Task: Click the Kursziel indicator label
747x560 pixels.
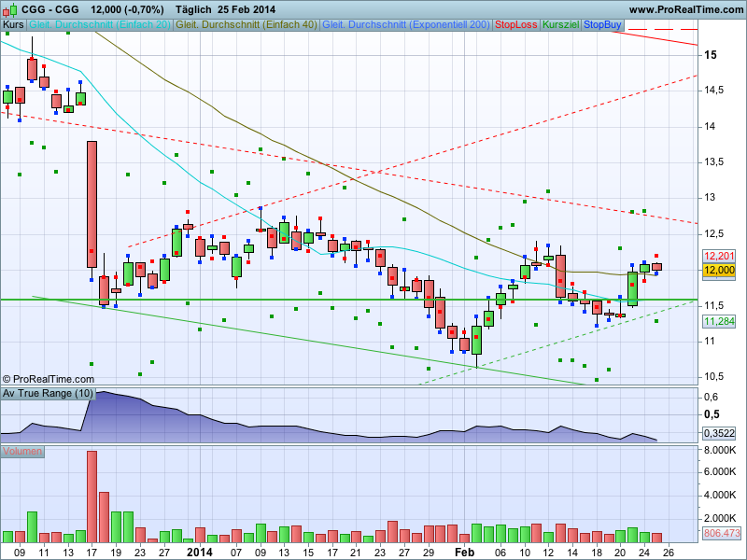Action: [x=560, y=24]
